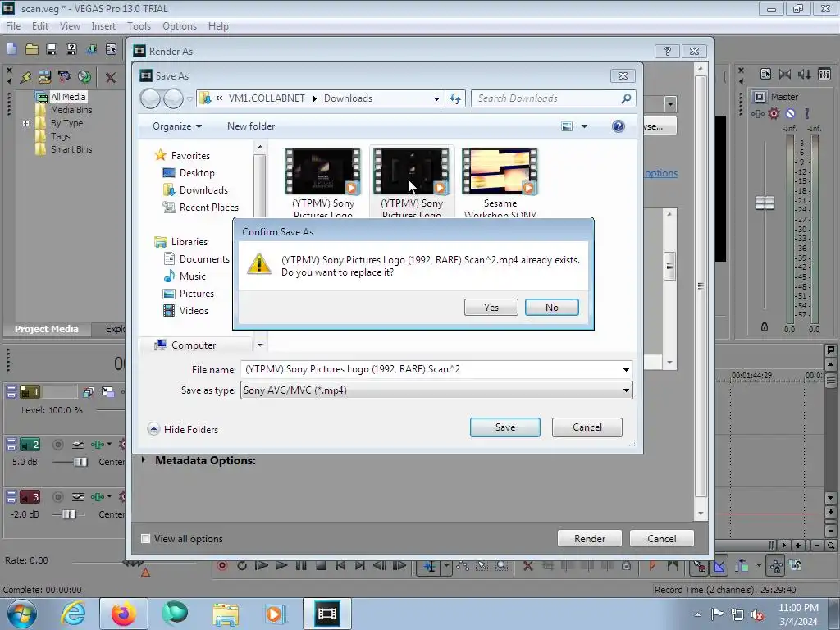Click the Capture Video camera icon
Image resolution: width=840 pixels, height=630 pixels.
[64, 77]
